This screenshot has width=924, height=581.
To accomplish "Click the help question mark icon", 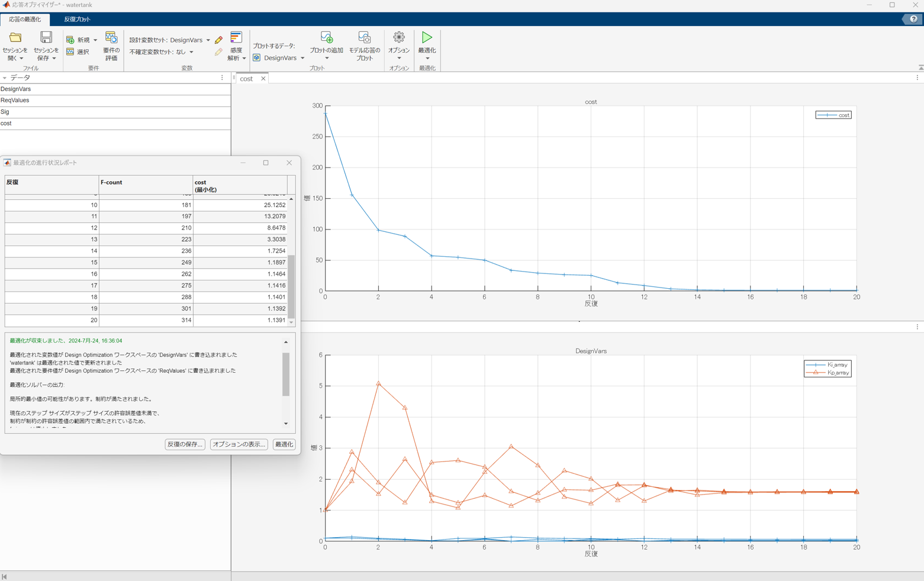I will 913,19.
